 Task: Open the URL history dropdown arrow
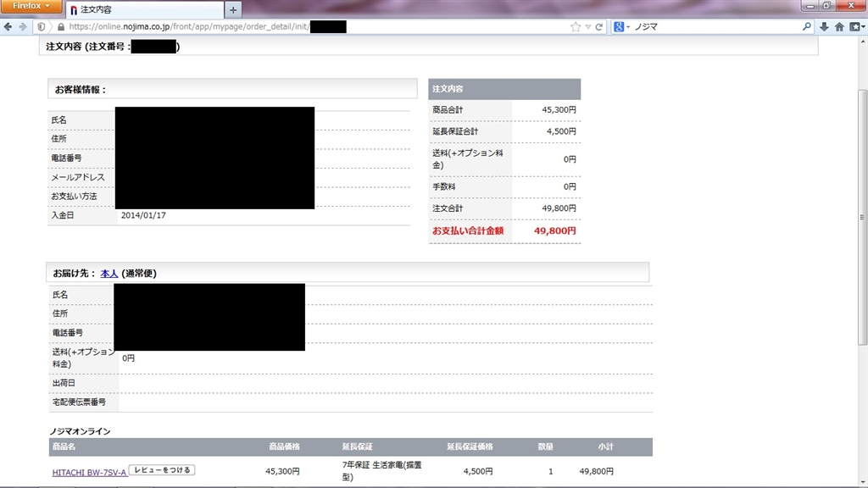click(588, 26)
